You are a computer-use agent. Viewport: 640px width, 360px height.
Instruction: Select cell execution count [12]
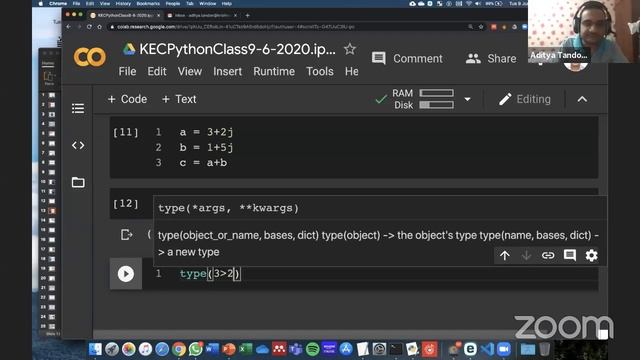coord(126,203)
